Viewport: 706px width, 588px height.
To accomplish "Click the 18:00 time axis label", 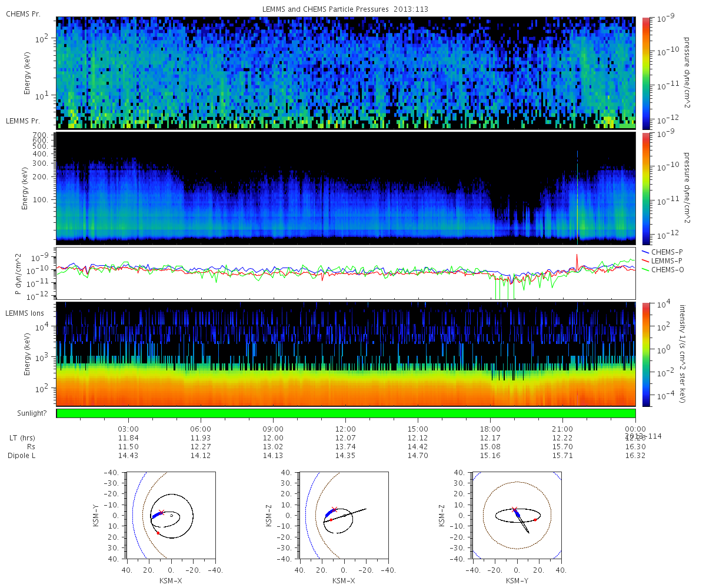I will pyautogui.click(x=490, y=429).
